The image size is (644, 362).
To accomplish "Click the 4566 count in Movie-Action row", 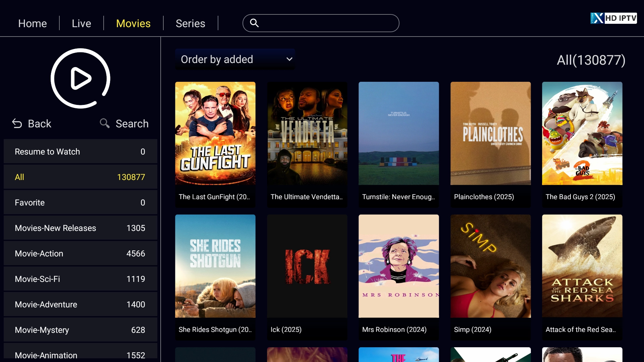I will pyautogui.click(x=136, y=253).
